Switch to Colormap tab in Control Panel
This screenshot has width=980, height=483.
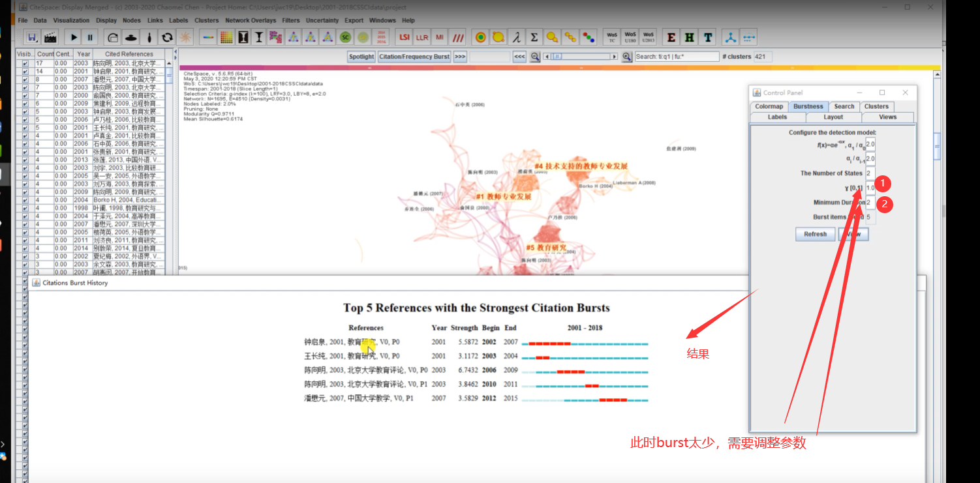pyautogui.click(x=769, y=106)
